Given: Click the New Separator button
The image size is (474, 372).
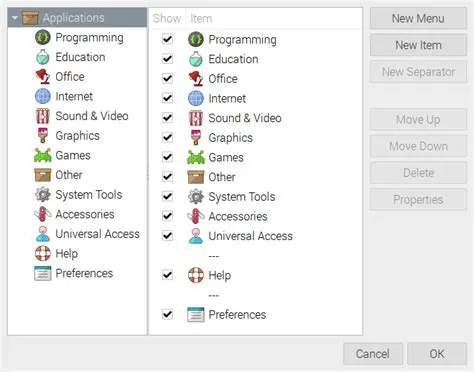Looking at the screenshot, I should pos(418,72).
